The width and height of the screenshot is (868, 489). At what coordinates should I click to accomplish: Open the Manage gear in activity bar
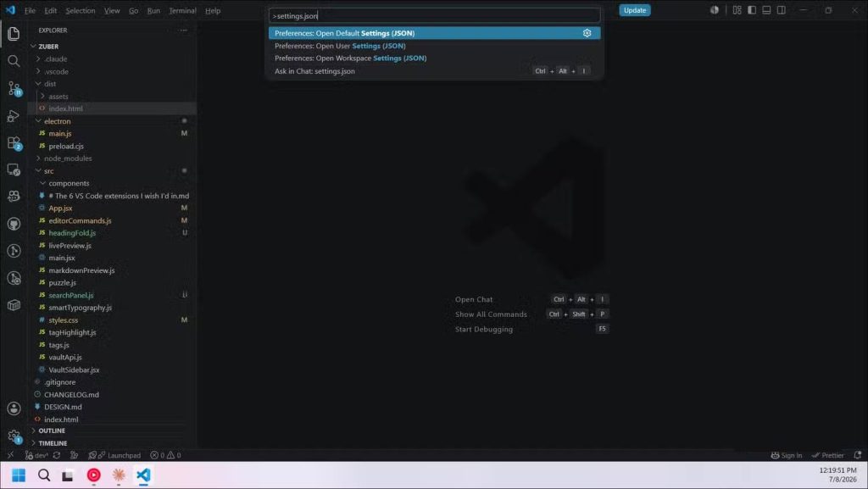point(14,436)
